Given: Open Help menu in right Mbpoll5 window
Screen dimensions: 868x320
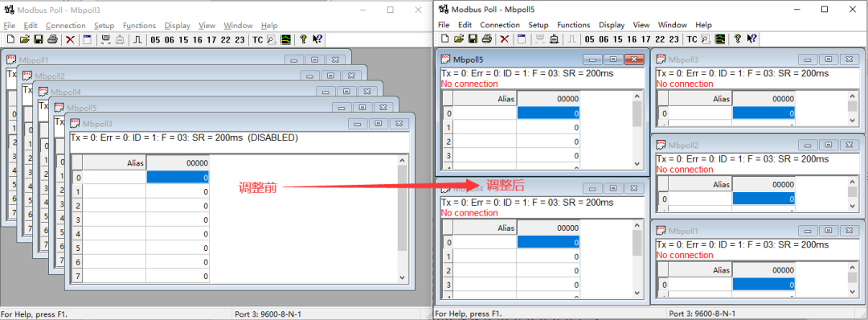Looking at the screenshot, I should tap(703, 25).
